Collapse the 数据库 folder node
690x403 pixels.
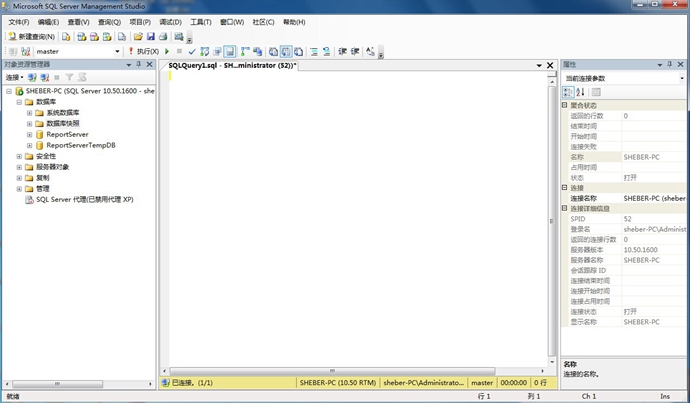pyautogui.click(x=19, y=102)
